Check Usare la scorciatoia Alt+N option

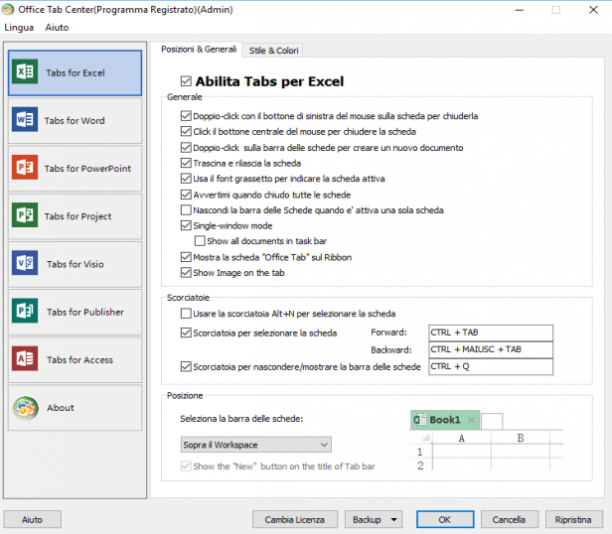(186, 313)
